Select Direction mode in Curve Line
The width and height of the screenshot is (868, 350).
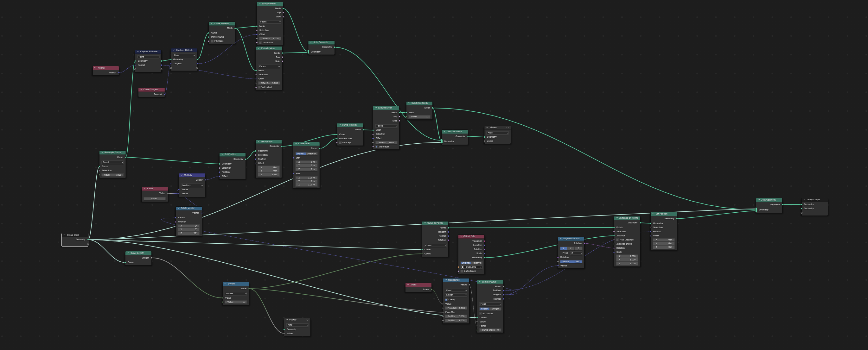tap(312, 154)
